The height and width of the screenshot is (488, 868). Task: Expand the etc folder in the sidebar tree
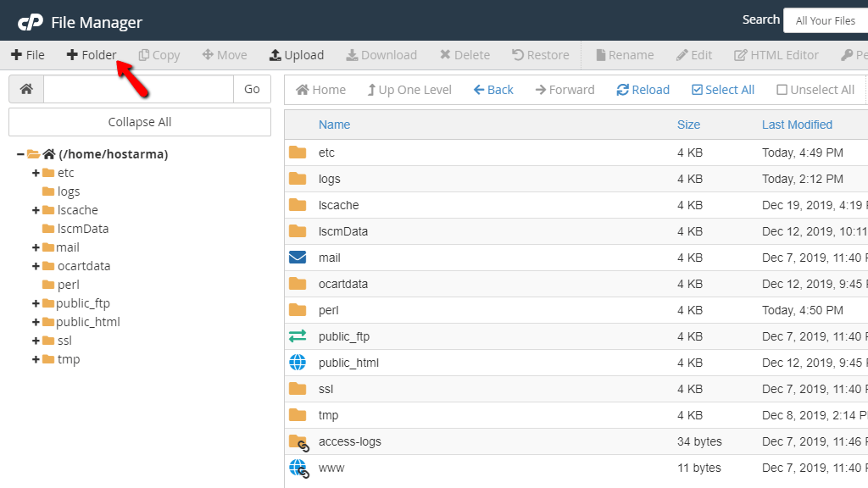click(36, 172)
